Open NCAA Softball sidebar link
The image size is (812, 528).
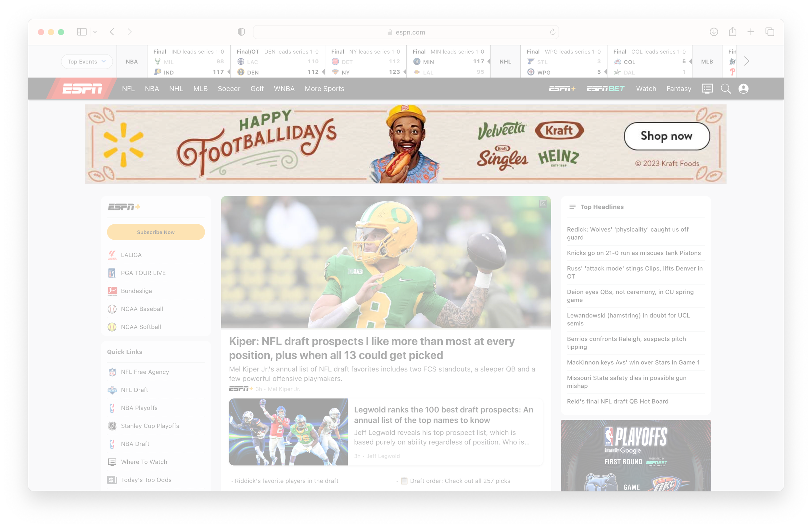click(156, 327)
